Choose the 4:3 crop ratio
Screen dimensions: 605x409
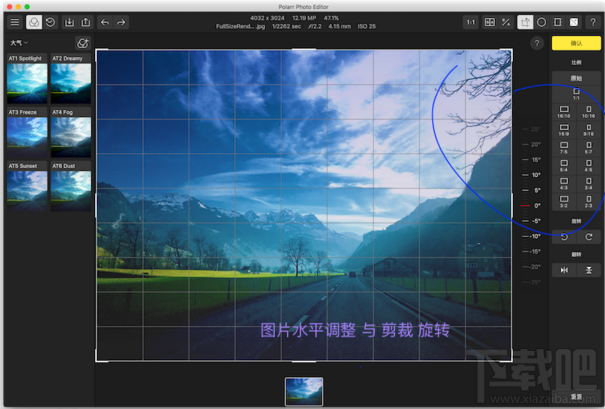(564, 184)
